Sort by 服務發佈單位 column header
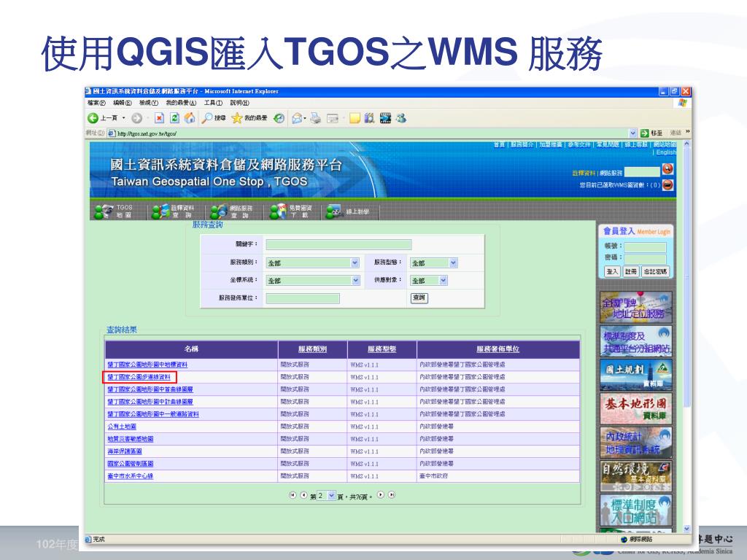The image size is (747, 560). (498, 349)
